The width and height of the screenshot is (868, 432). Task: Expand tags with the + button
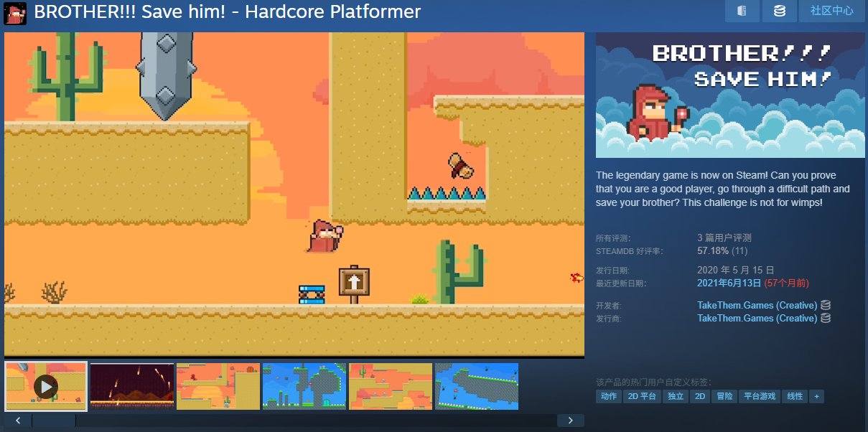(816, 396)
